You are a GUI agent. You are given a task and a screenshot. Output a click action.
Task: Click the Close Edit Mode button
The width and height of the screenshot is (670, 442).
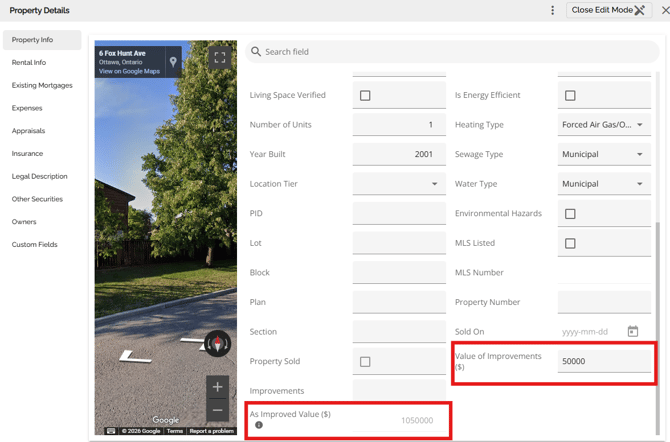tap(609, 10)
